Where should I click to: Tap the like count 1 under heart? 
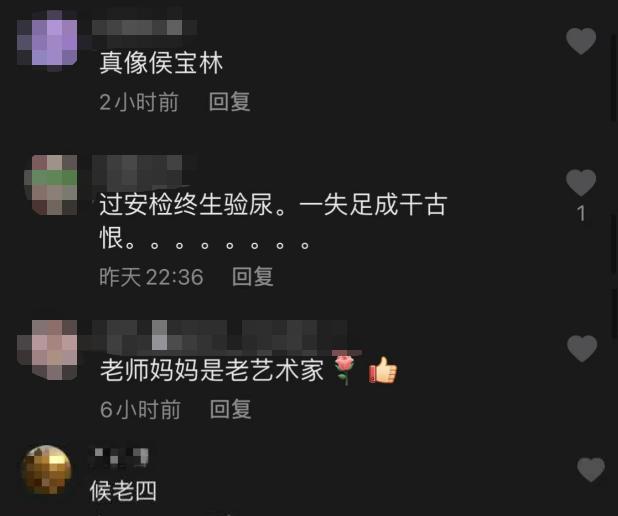(581, 214)
